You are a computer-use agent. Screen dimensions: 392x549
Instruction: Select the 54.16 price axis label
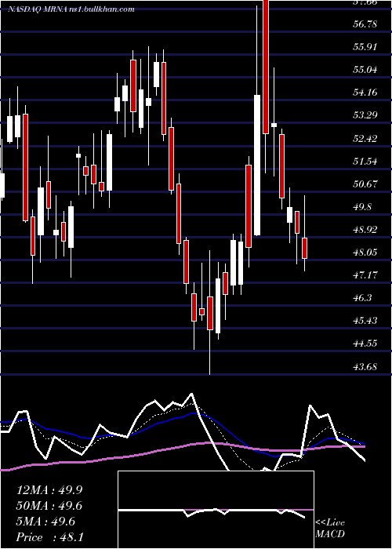point(366,93)
